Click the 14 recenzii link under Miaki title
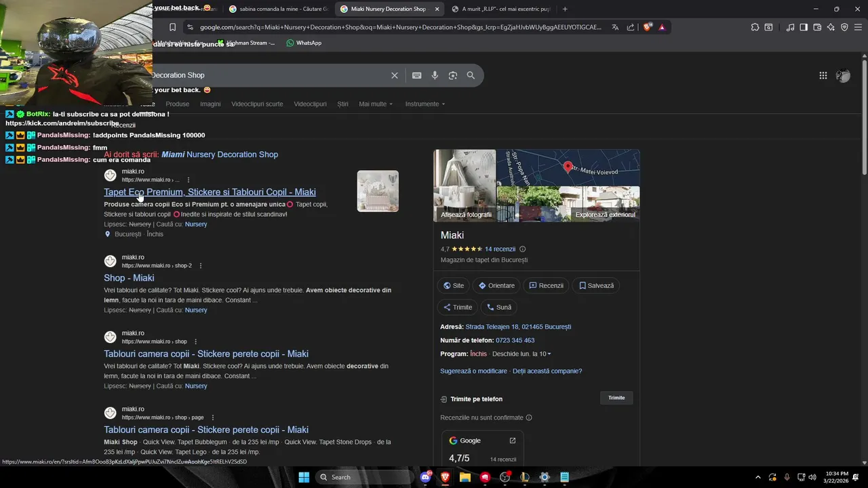868x488 pixels. 500,249
